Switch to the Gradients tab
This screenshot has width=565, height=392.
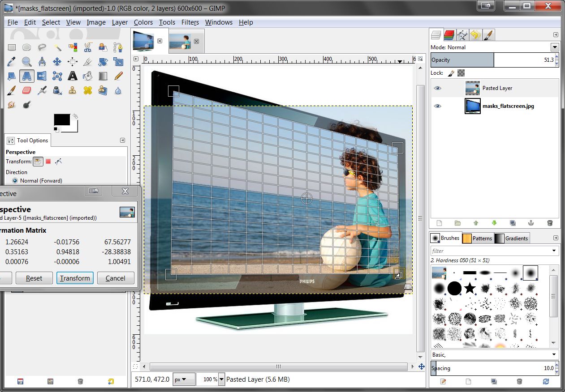pos(512,238)
